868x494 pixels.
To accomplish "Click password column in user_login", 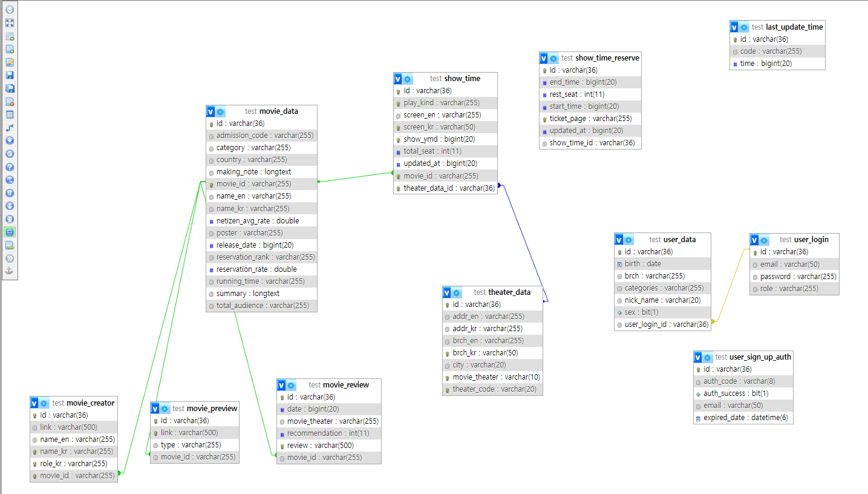I will click(x=794, y=277).
